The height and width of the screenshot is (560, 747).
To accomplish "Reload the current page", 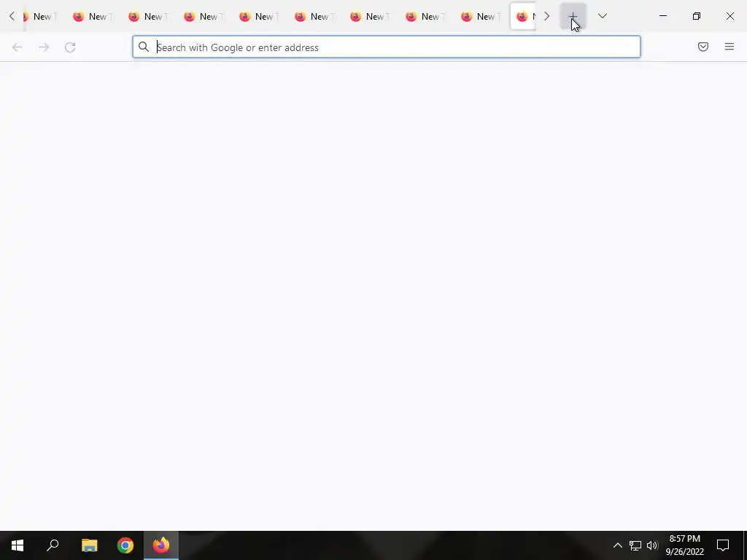I will click(70, 47).
